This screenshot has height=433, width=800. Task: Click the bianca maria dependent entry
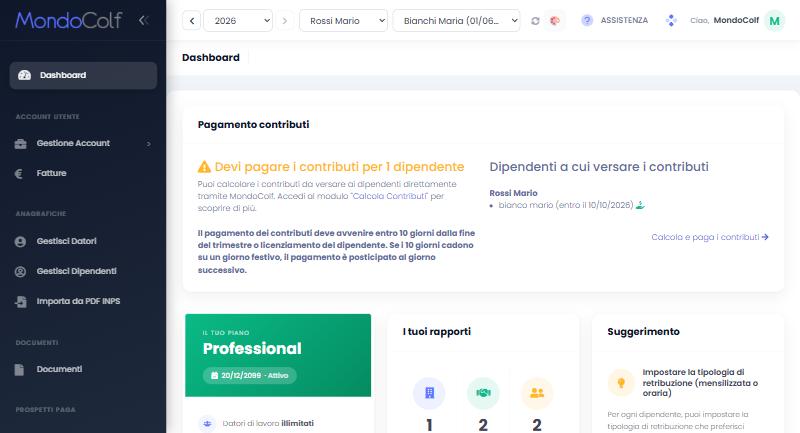click(566, 205)
